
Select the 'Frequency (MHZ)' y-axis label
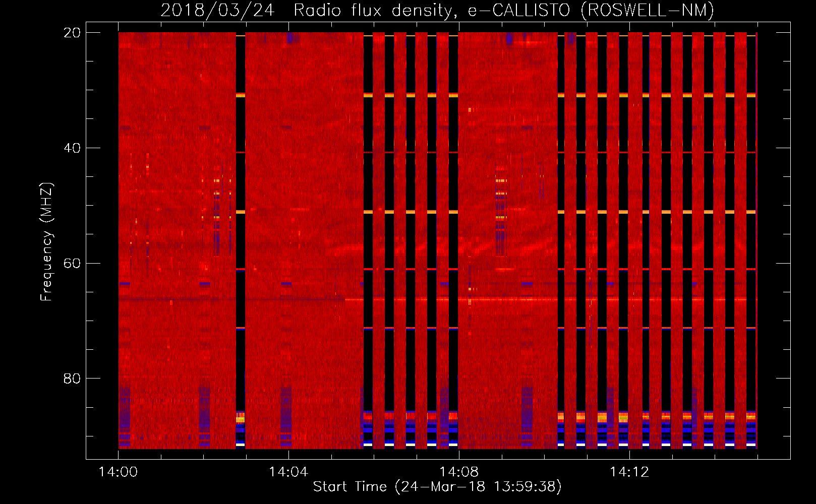(x=46, y=241)
